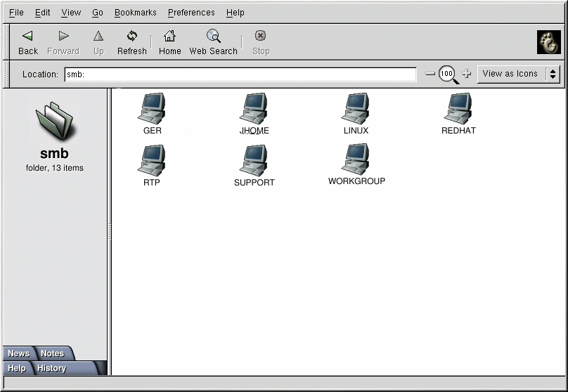This screenshot has width=568, height=392.
Task: Click the zoom out minus button
Action: pos(430,74)
